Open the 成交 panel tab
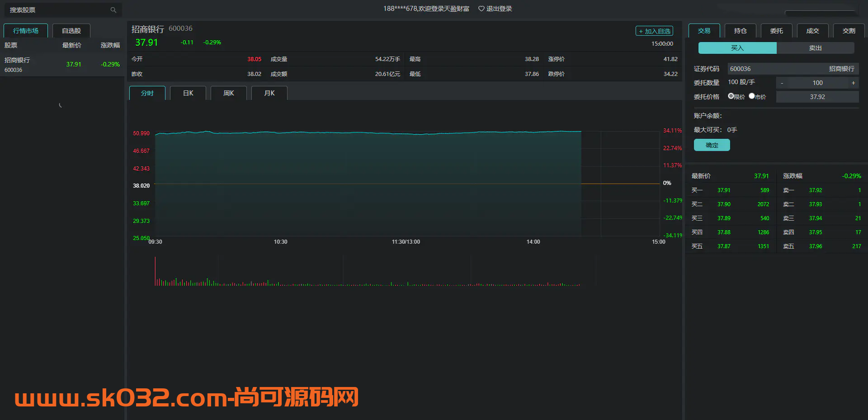The height and width of the screenshot is (420, 868). pos(813,31)
